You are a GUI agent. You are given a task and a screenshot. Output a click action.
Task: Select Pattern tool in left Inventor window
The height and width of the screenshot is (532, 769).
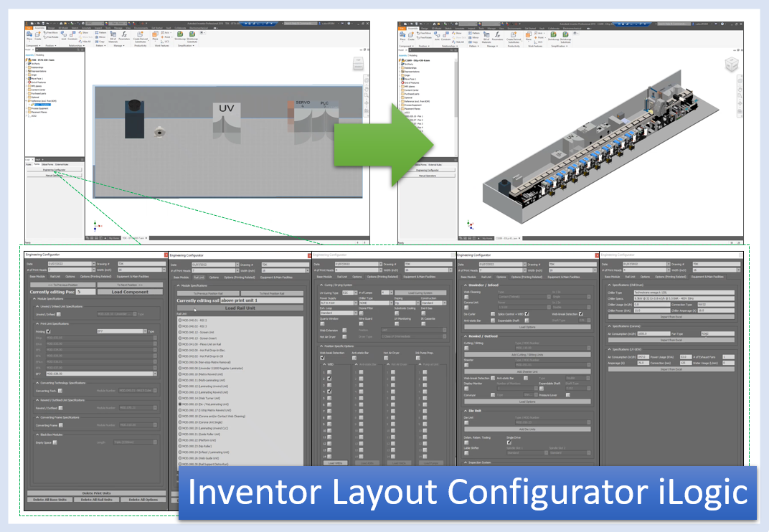pyautogui.click(x=100, y=32)
